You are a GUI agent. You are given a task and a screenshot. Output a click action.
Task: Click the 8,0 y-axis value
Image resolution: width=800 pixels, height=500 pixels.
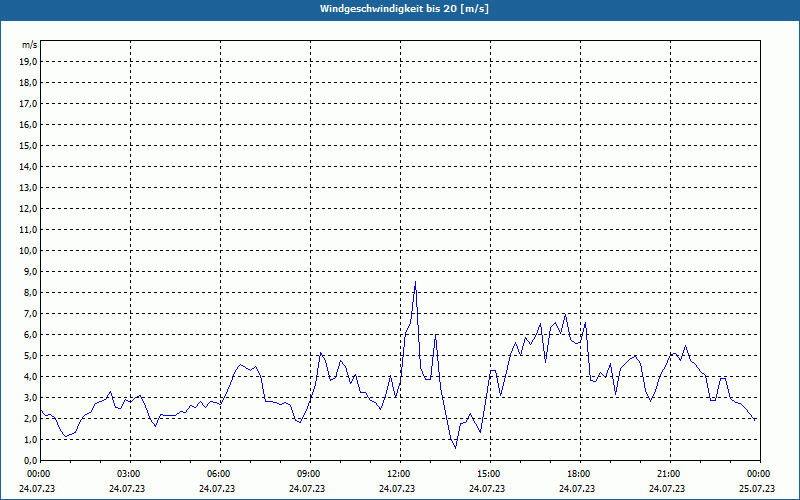30,292
